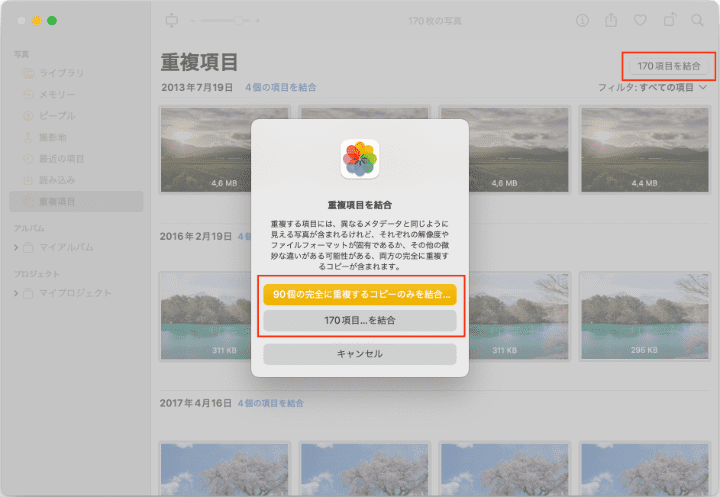Select 重複項目 in the sidebar
Image resolution: width=720 pixels, height=497 pixels.
coord(76,201)
